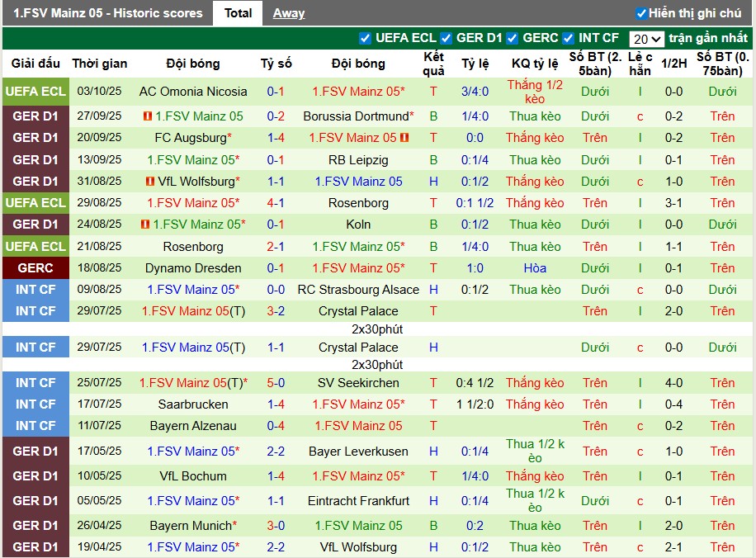Click red card icon in FC Augsburg match row

404,138
